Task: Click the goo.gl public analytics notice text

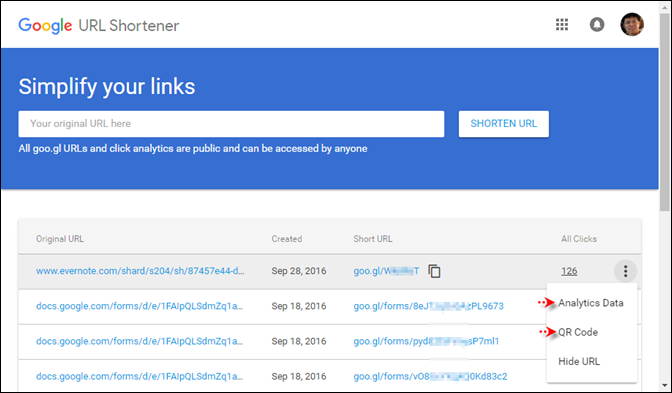Action: 193,149
